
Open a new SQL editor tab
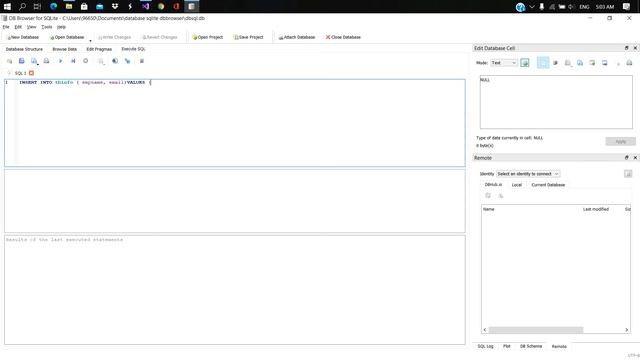[x=9, y=61]
